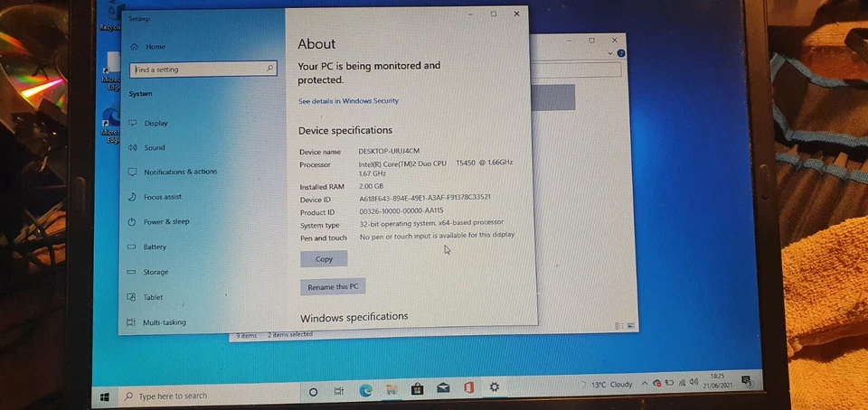Open Sound settings in sidebar
The width and height of the screenshot is (868, 410).
pyautogui.click(x=146, y=147)
